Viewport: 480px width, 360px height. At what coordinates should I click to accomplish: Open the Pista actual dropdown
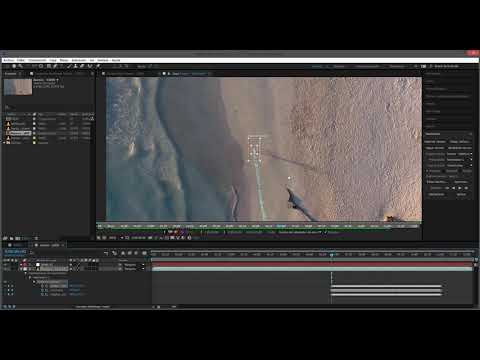(460, 160)
